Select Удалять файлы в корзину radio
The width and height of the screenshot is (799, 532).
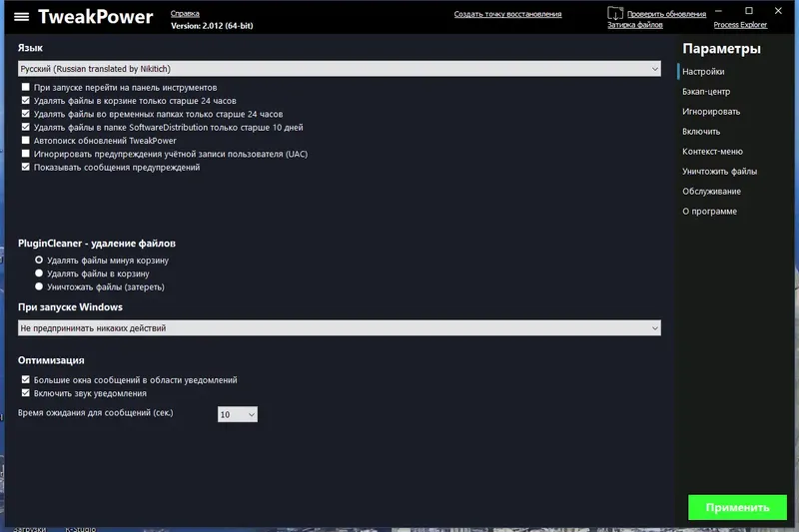click(39, 272)
